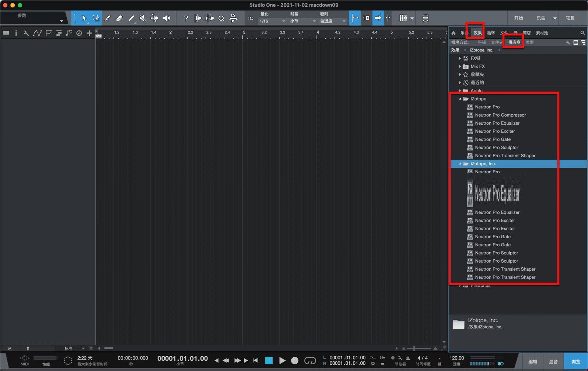Show automation curve icon
This screenshot has height=371, width=588.
37,33
